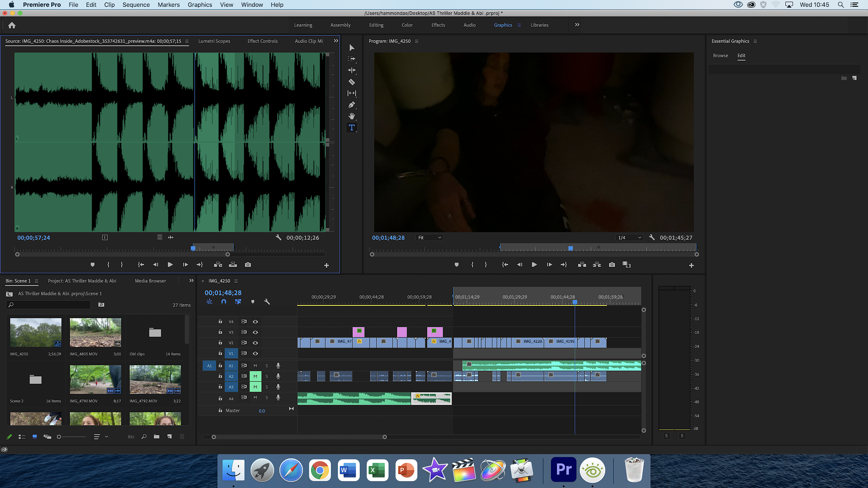Select the Hand tool
This screenshot has height=488, width=868.
(352, 116)
